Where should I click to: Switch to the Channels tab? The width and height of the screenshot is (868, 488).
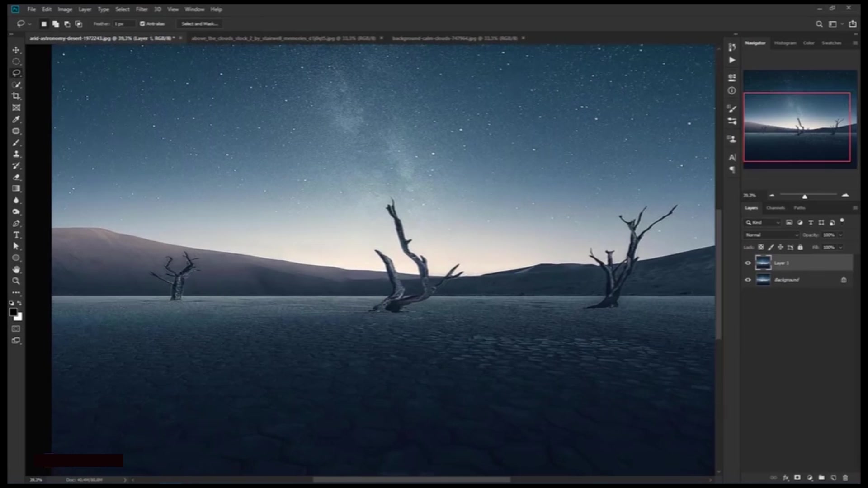[x=775, y=208]
